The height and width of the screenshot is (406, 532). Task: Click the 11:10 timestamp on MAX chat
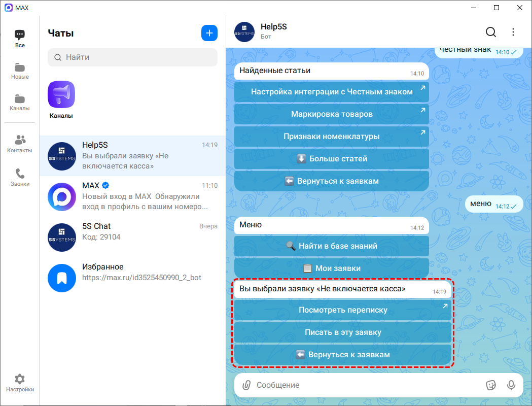point(209,186)
